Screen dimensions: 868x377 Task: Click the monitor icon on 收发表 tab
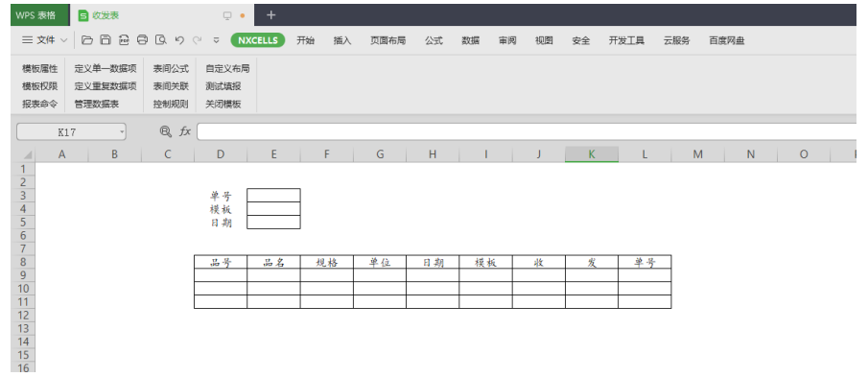tap(227, 15)
